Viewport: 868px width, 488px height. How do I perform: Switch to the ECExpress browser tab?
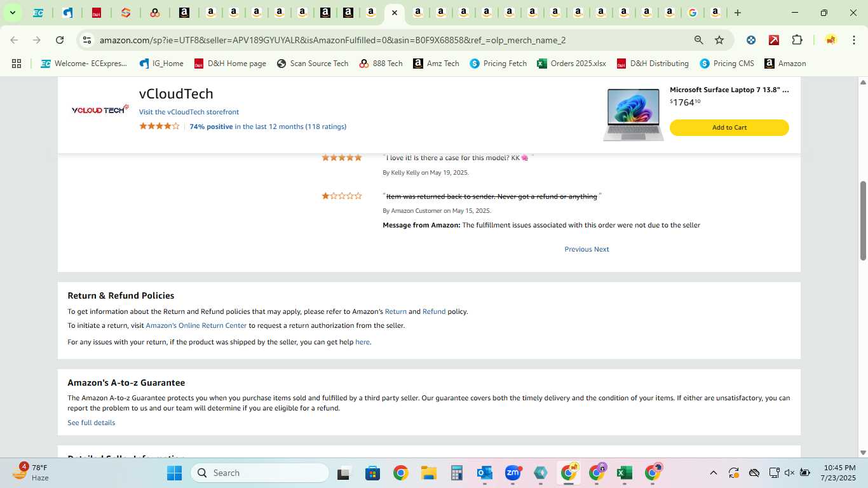coord(38,13)
